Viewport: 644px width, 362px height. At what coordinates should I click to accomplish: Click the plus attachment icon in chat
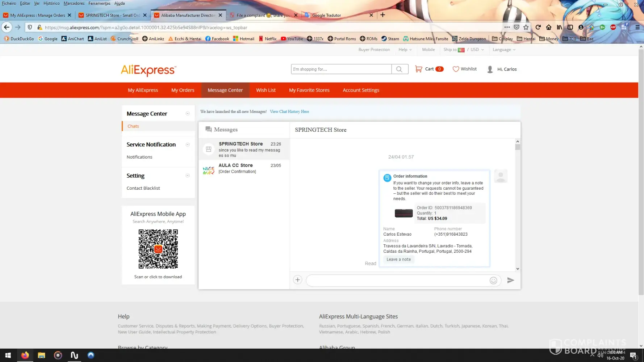297,280
